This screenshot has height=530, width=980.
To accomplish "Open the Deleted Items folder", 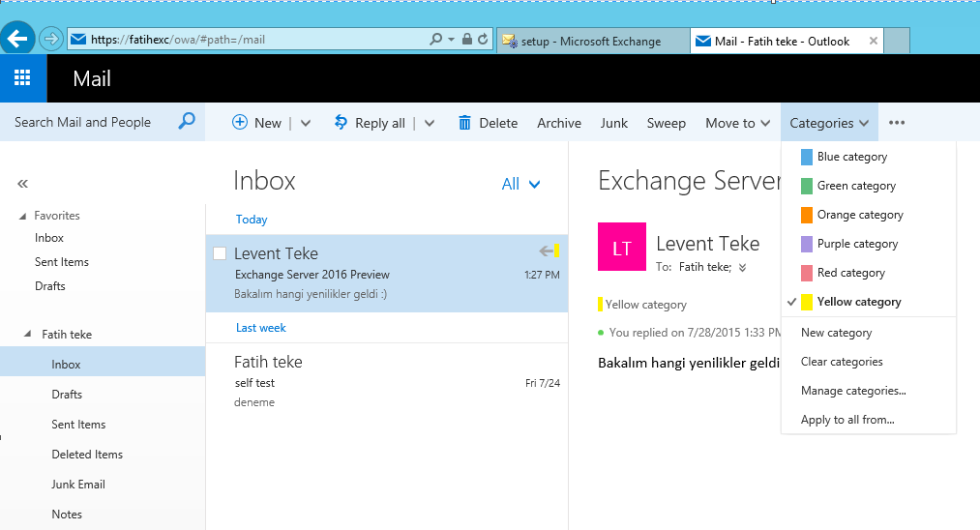I will pyautogui.click(x=87, y=455).
